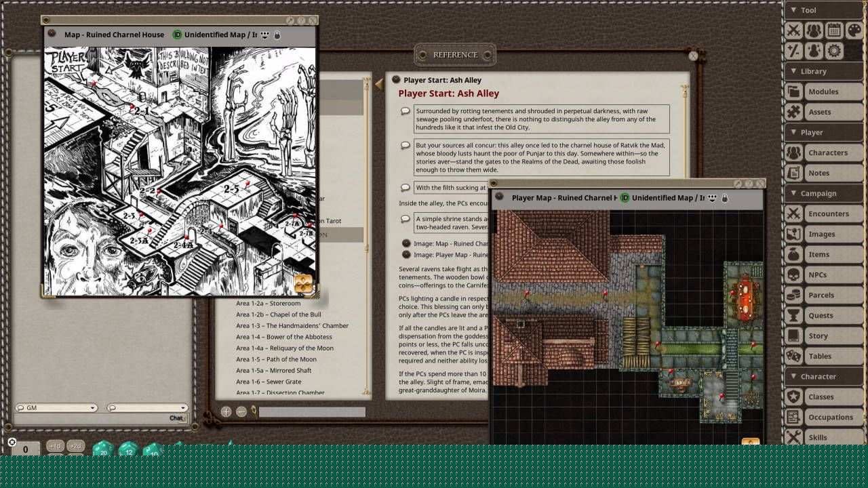Open the Modifiers plus-minus tool icon
The image size is (868, 488).
793,51
